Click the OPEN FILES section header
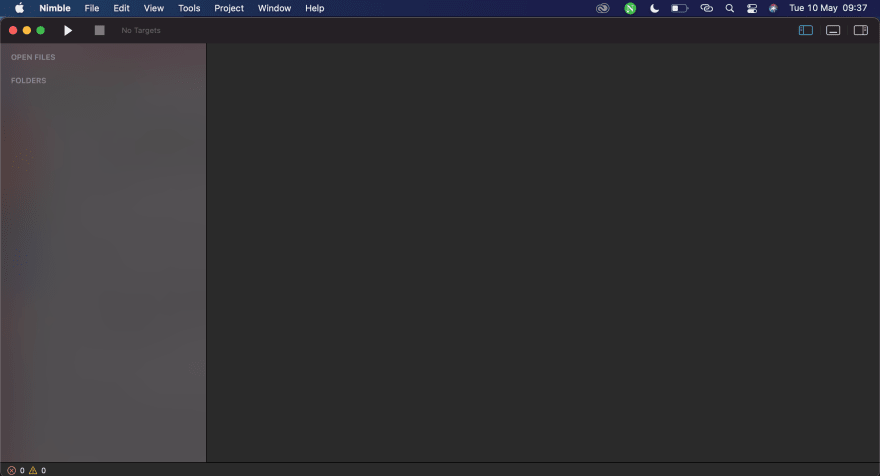This screenshot has height=476, width=880. tap(33, 57)
